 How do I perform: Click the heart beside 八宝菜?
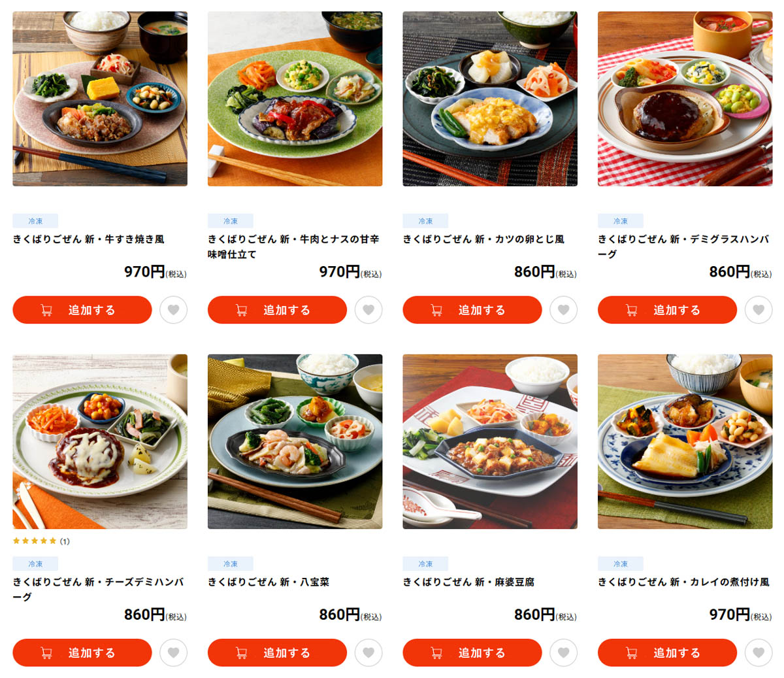[x=368, y=653]
